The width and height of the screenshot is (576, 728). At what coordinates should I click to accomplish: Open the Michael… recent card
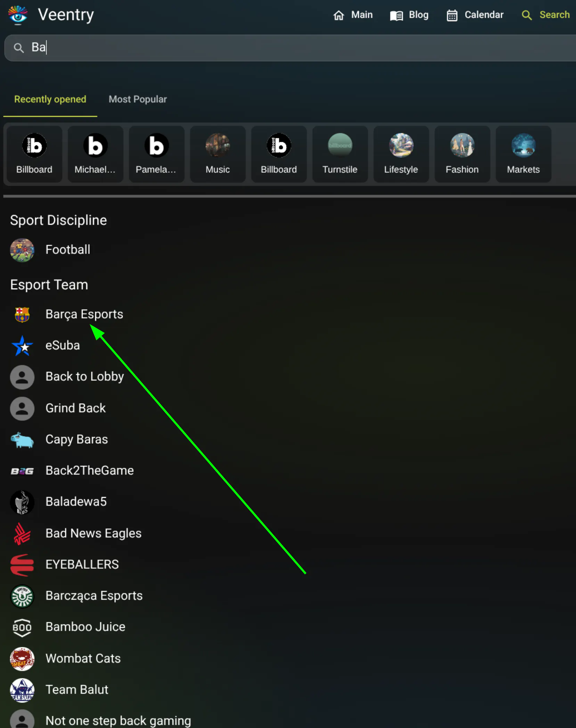click(x=96, y=154)
